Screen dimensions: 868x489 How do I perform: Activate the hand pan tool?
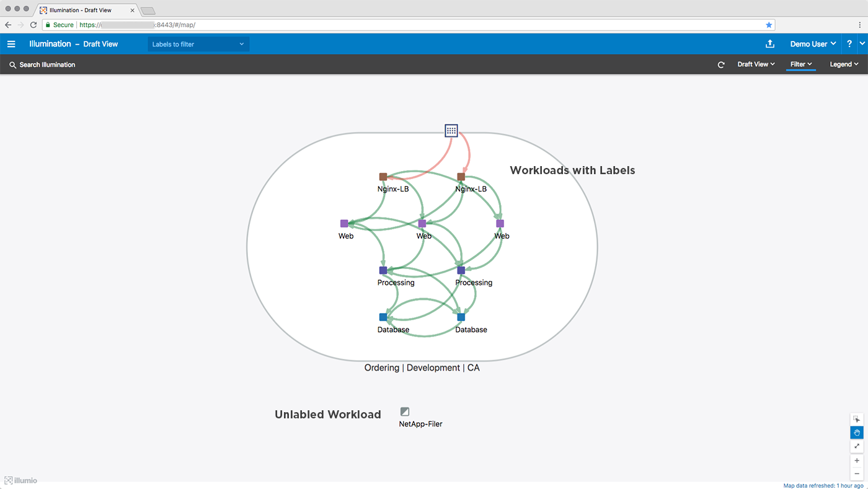point(857,433)
